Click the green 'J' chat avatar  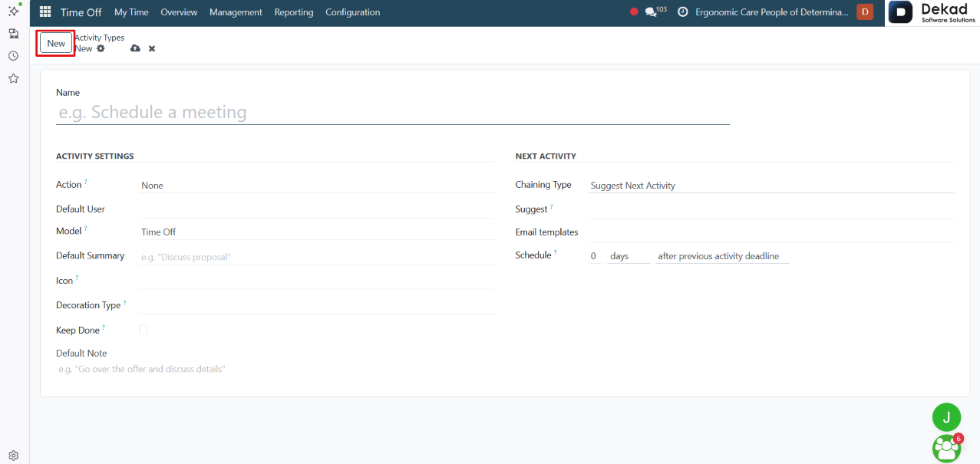point(946,417)
